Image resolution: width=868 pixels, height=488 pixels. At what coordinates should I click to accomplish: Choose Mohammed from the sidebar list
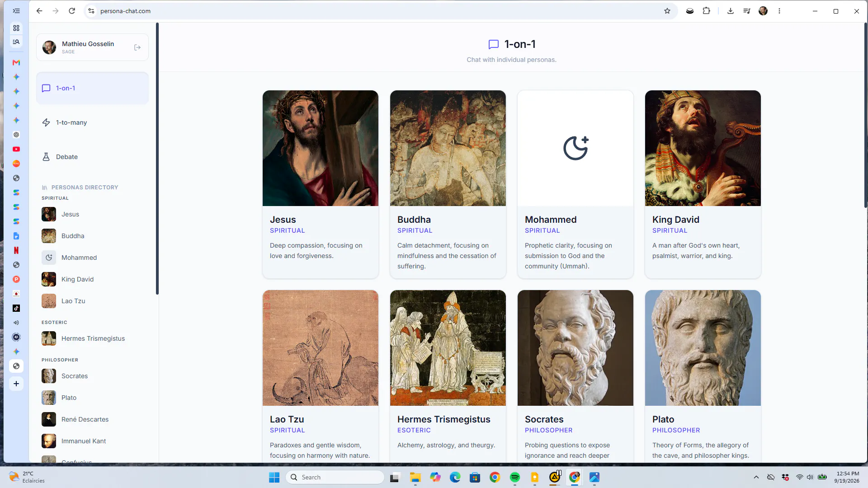click(92, 258)
